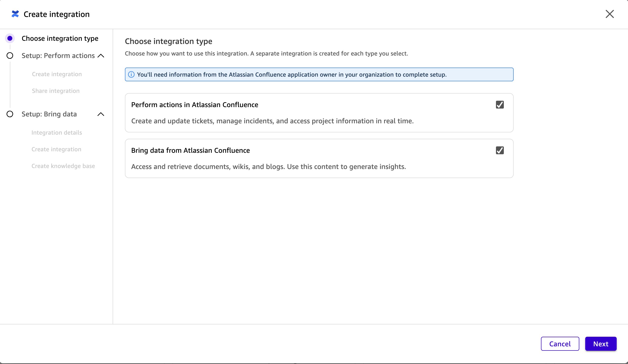The height and width of the screenshot is (364, 628).
Task: Uncheck Perform actions in Atlassian Confluence
Action: [500, 105]
